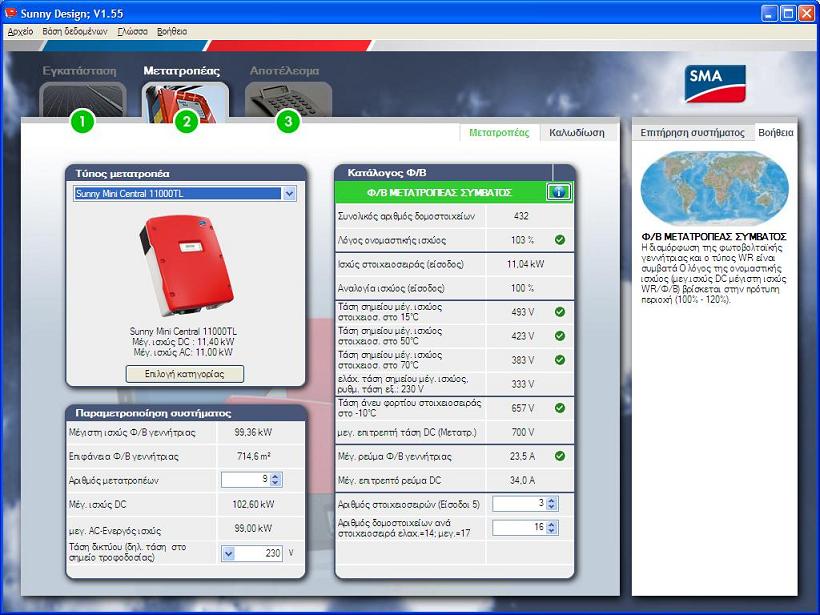Click the max DC voltage value 700 V

click(522, 432)
